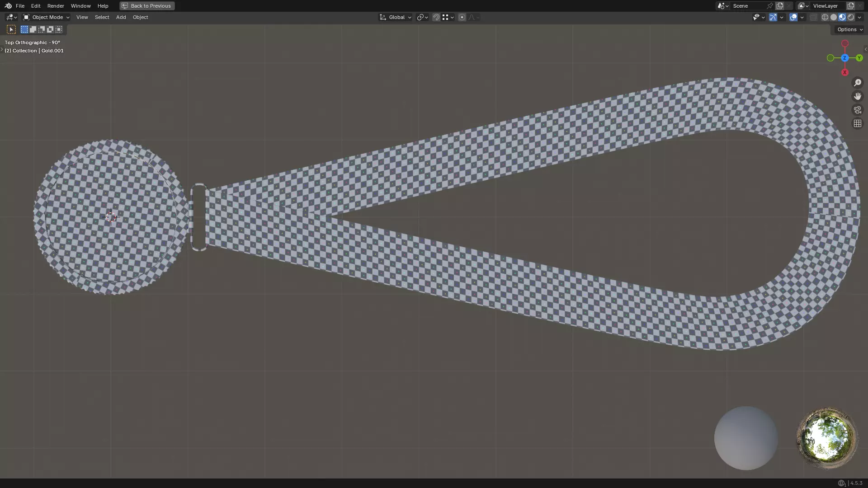The width and height of the screenshot is (868, 488).
Task: Switch to solid viewport shading
Action: point(834,17)
